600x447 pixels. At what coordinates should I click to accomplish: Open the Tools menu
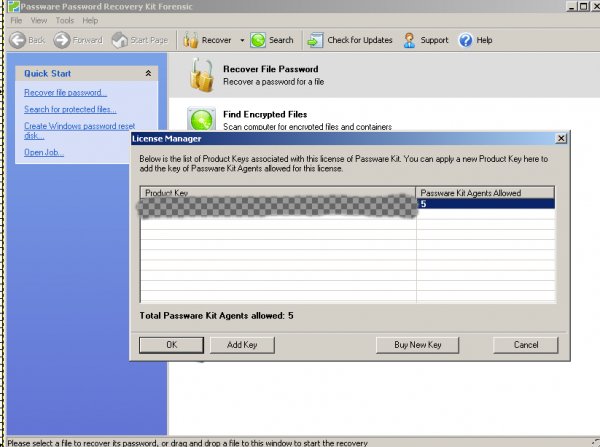(64, 21)
